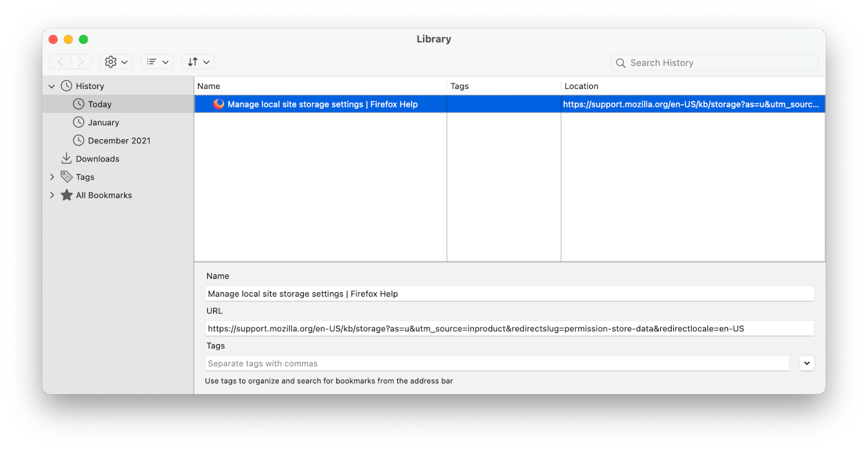Click the Downloads arrow icon
Image resolution: width=868 pixels, height=450 pixels.
point(66,158)
